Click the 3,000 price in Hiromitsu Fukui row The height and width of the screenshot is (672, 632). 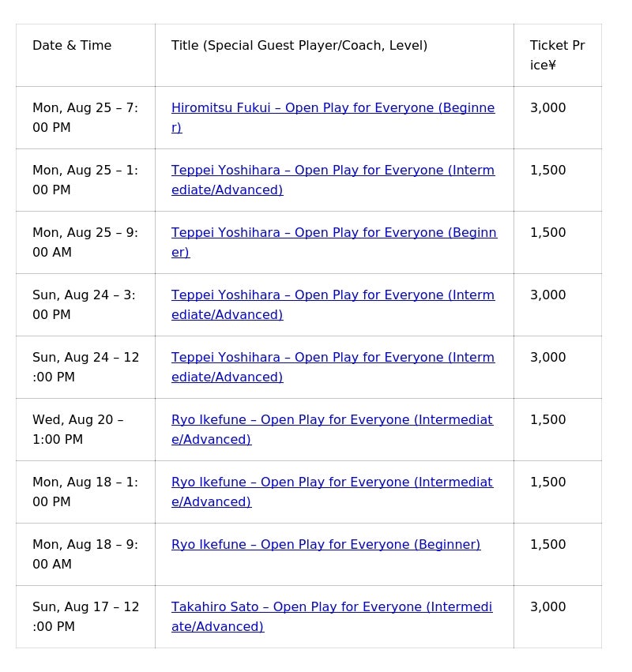pos(547,108)
